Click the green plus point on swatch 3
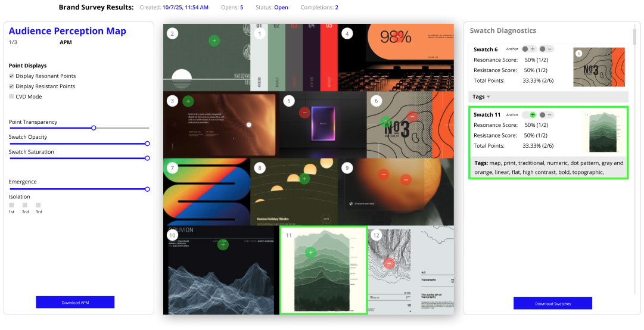The image size is (644, 330). [188, 101]
